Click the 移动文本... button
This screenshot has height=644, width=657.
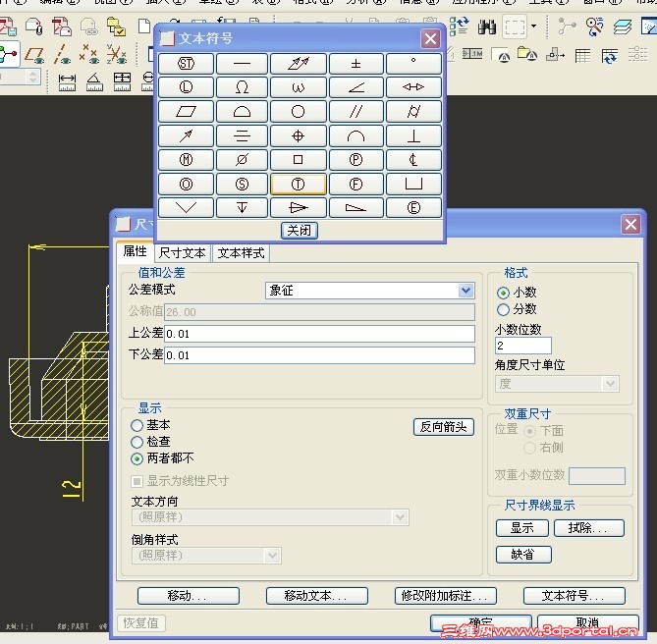pyautogui.click(x=317, y=596)
